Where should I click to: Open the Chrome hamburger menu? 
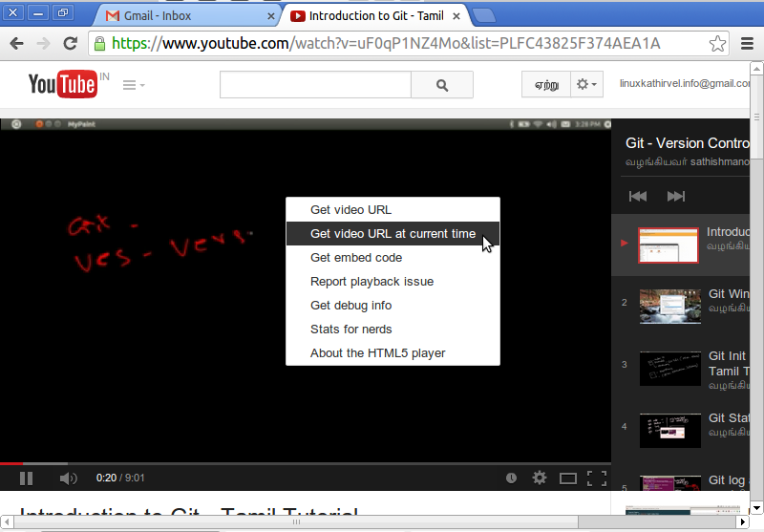click(x=747, y=43)
